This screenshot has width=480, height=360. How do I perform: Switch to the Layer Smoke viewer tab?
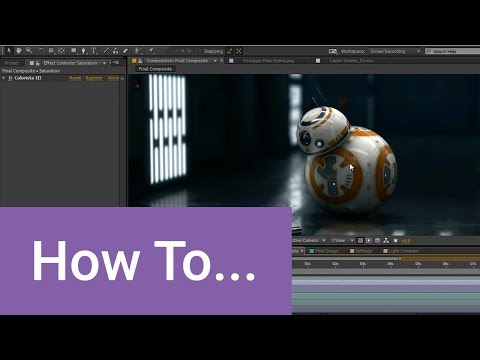pos(351,61)
